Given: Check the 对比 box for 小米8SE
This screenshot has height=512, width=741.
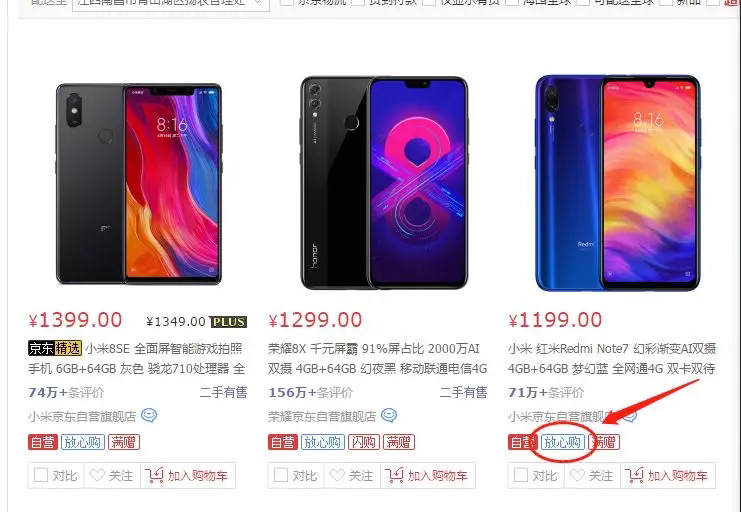Looking at the screenshot, I should point(41,475).
